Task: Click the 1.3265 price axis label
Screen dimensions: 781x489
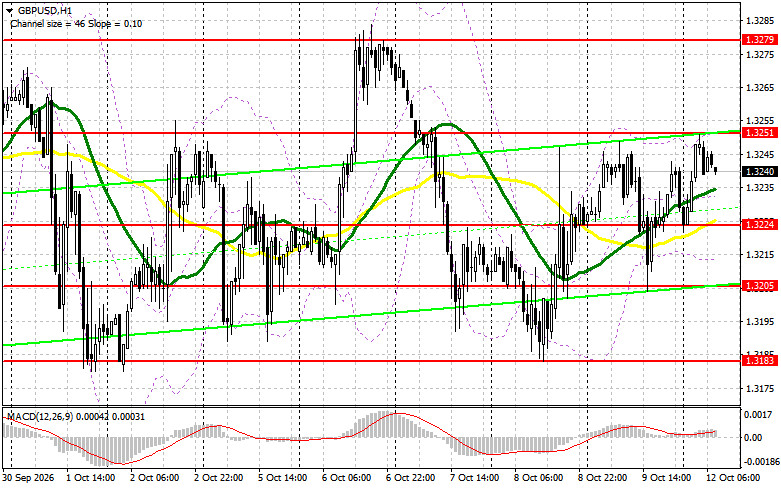Action: coord(761,88)
